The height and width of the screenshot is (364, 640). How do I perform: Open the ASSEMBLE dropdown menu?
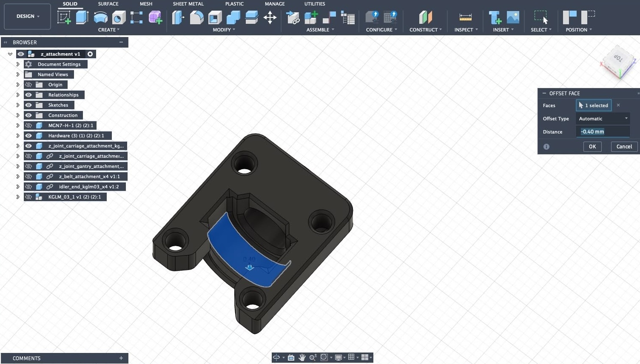321,30
